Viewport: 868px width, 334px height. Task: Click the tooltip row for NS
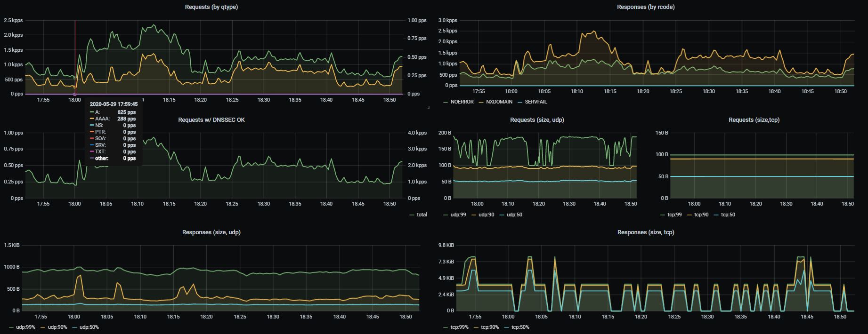coord(113,126)
